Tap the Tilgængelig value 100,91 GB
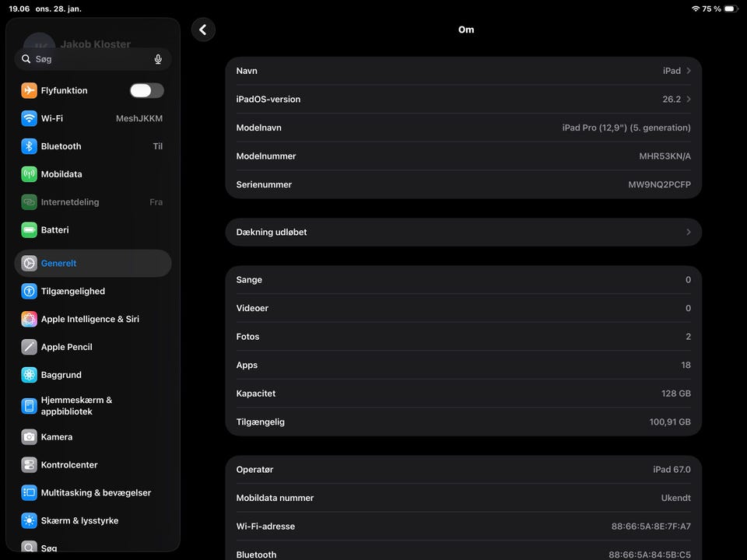This screenshot has height=560, width=747. (670, 422)
